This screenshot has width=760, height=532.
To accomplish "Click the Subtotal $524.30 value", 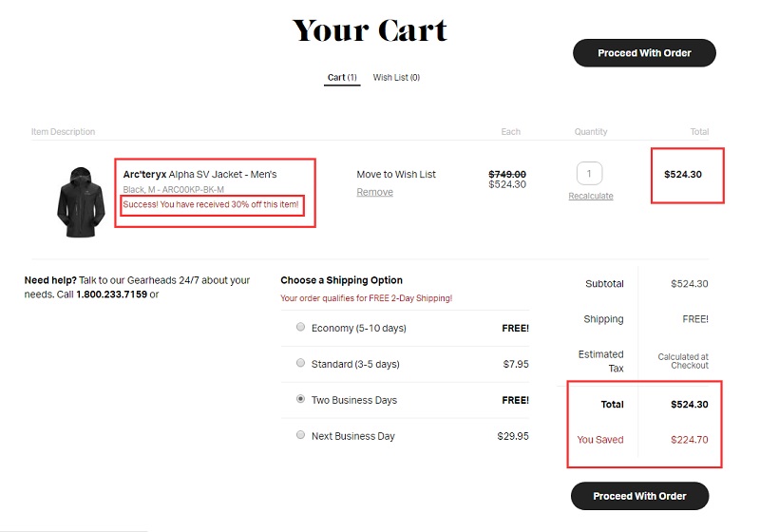I will pyautogui.click(x=690, y=283).
